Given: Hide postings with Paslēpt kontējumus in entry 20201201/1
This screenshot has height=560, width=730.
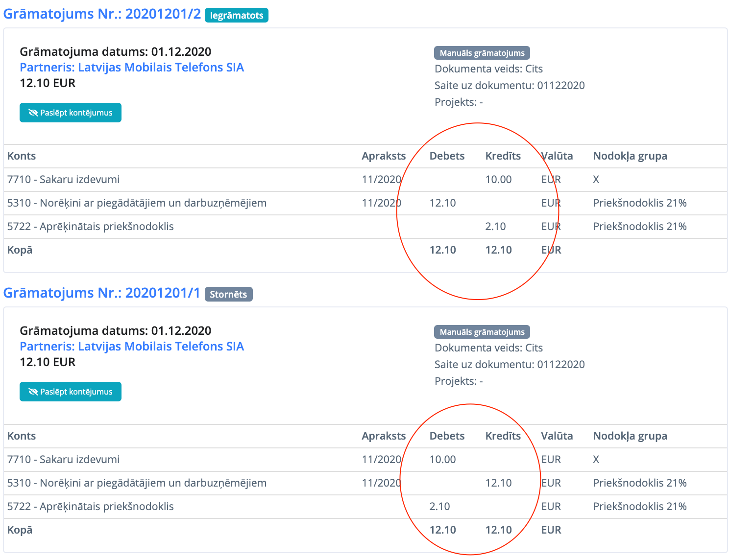Looking at the screenshot, I should (x=71, y=392).
